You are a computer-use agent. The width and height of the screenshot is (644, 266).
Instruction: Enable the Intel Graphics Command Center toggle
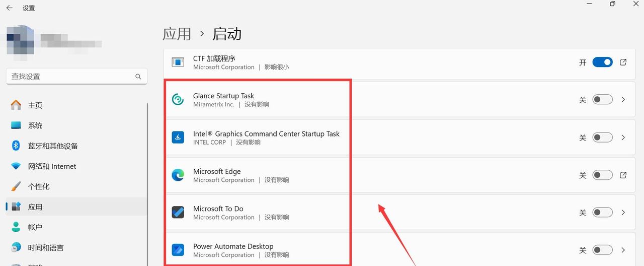point(602,138)
